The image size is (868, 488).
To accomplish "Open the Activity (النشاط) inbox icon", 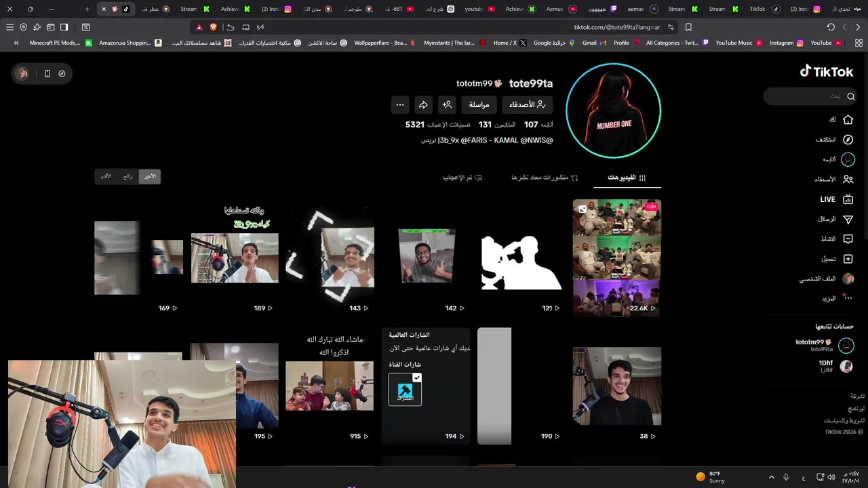I will click(848, 239).
